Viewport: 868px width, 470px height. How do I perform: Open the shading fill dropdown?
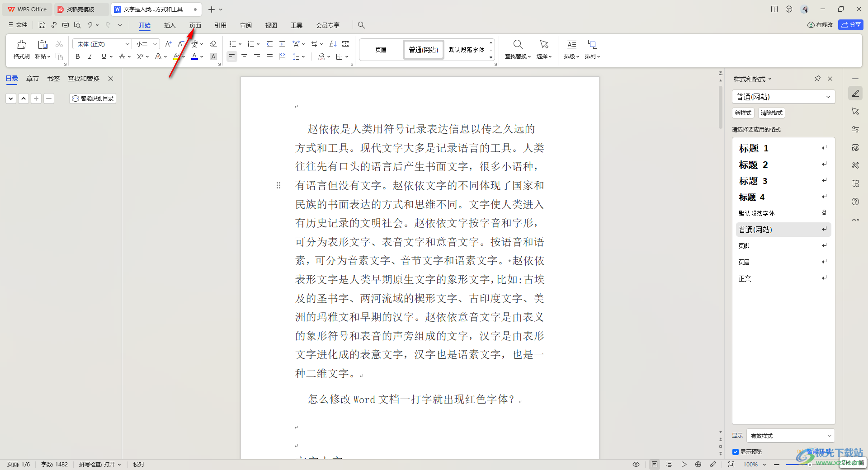coord(329,57)
